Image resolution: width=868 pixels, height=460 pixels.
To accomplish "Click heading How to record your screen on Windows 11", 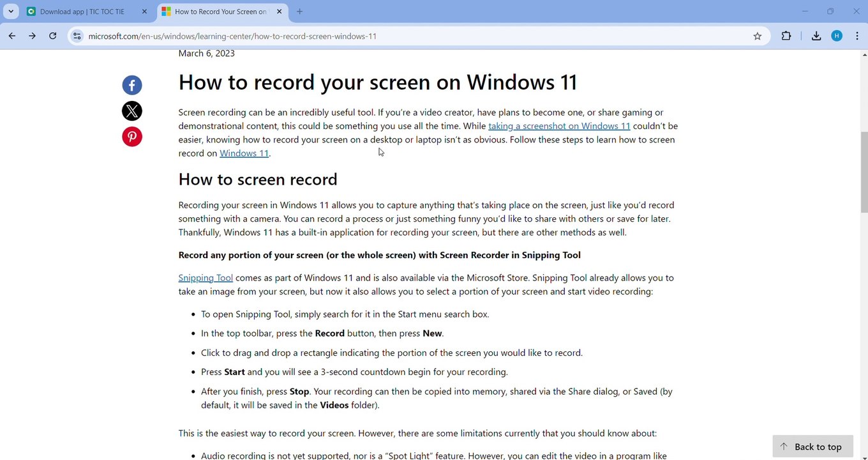I will click(x=378, y=82).
